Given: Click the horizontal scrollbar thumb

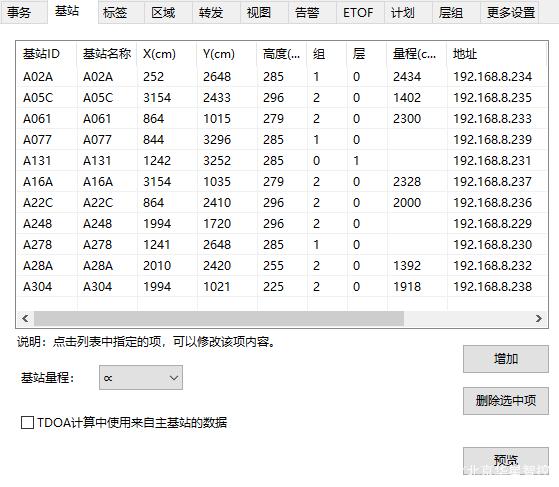Looking at the screenshot, I should click(219, 318).
